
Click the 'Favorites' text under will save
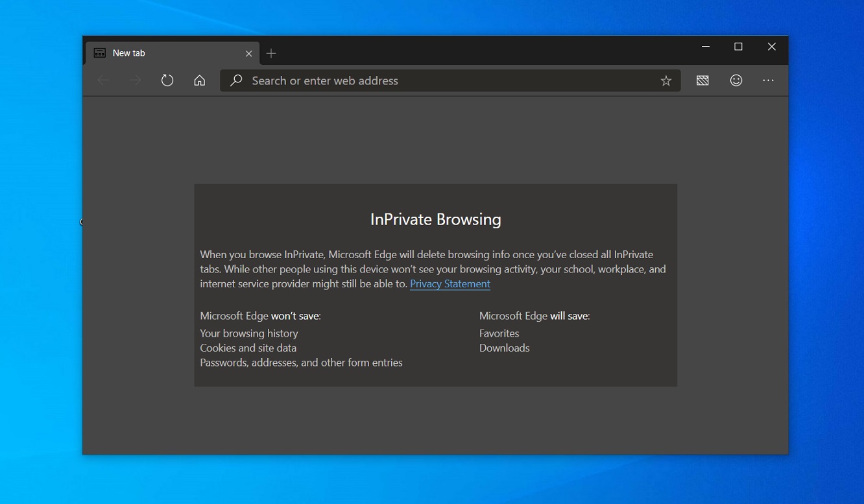[499, 333]
